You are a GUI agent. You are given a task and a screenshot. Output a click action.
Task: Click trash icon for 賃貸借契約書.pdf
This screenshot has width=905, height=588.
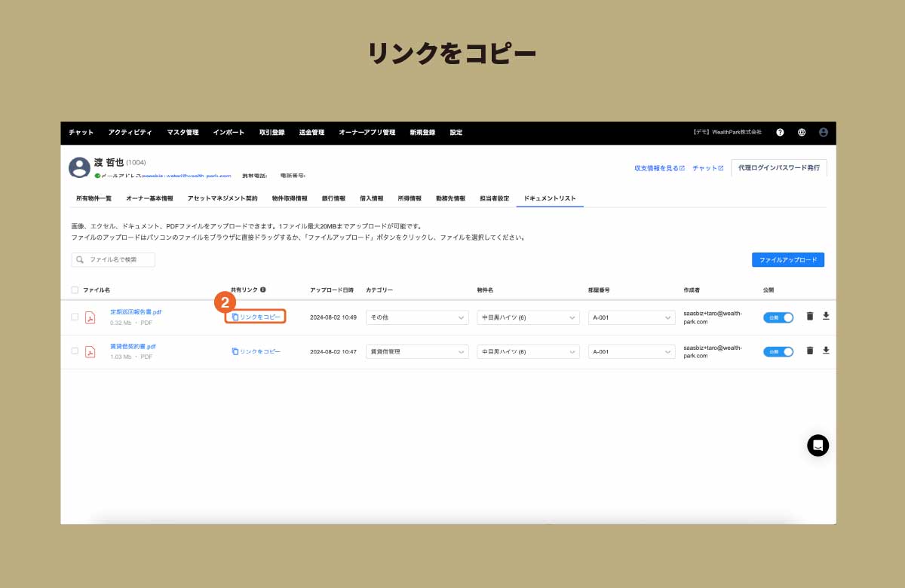[809, 351]
